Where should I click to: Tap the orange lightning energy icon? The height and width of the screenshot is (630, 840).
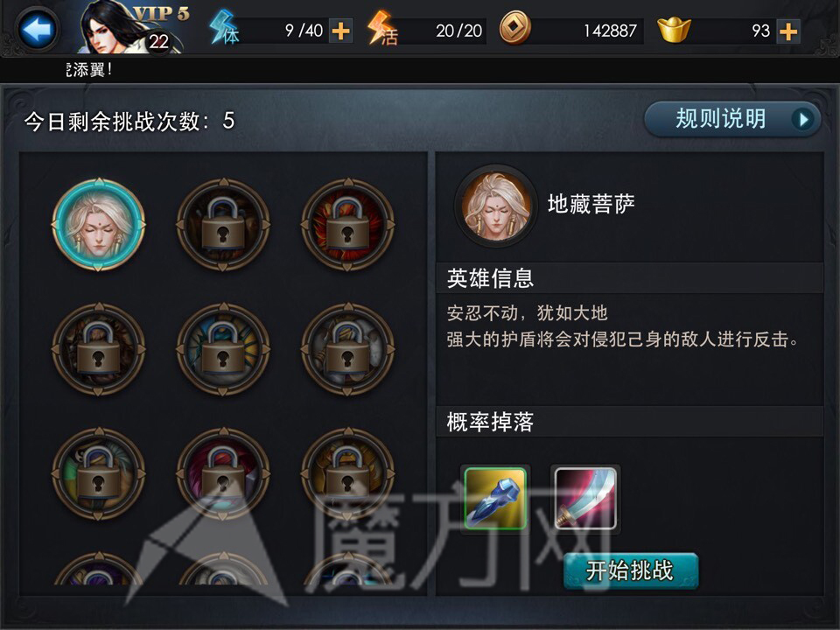point(382,28)
